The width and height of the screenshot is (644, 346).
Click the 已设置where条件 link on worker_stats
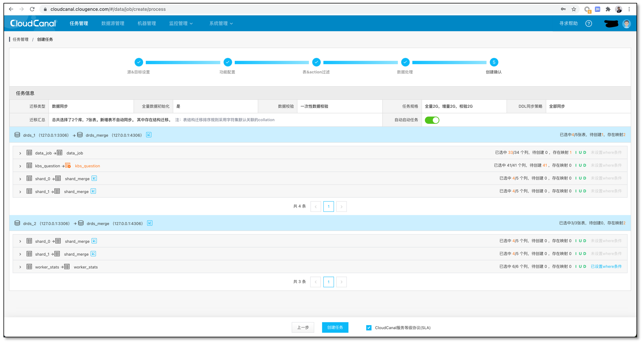coord(606,266)
